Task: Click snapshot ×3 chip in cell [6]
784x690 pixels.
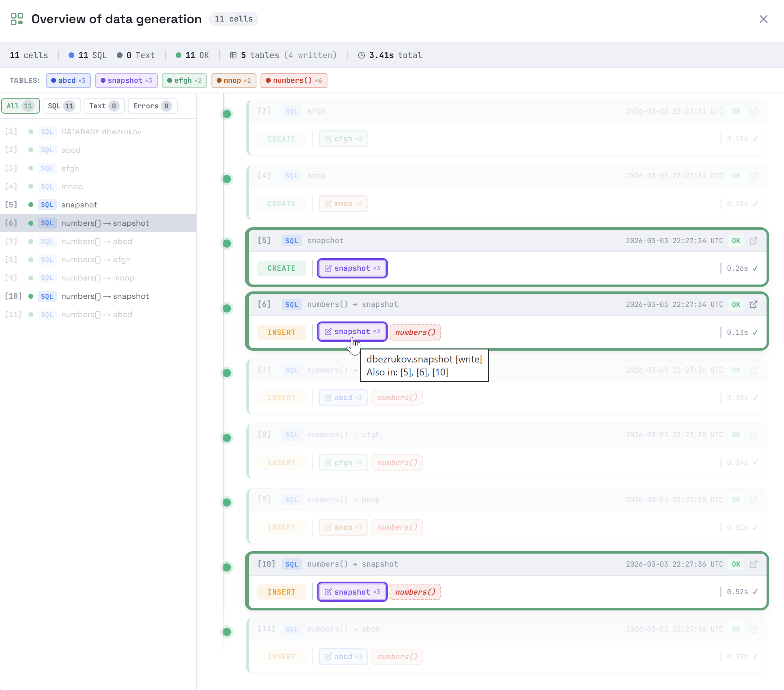Action: coord(352,332)
